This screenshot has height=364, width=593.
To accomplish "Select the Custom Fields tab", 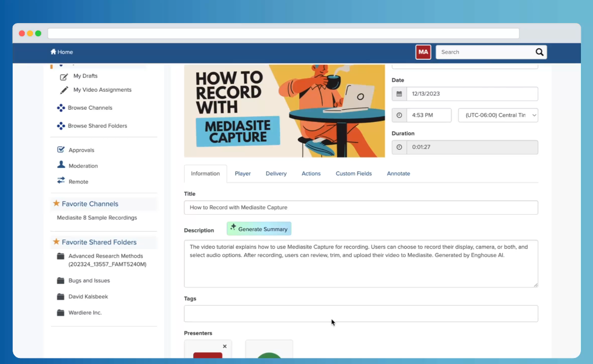I will 354,173.
